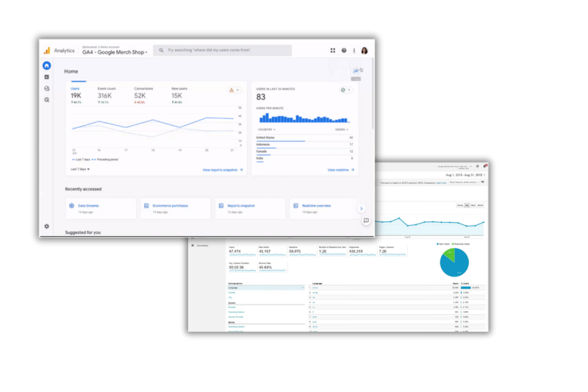Open the COUNTRY dimension dropdown
The image size is (588, 392).
tap(267, 129)
